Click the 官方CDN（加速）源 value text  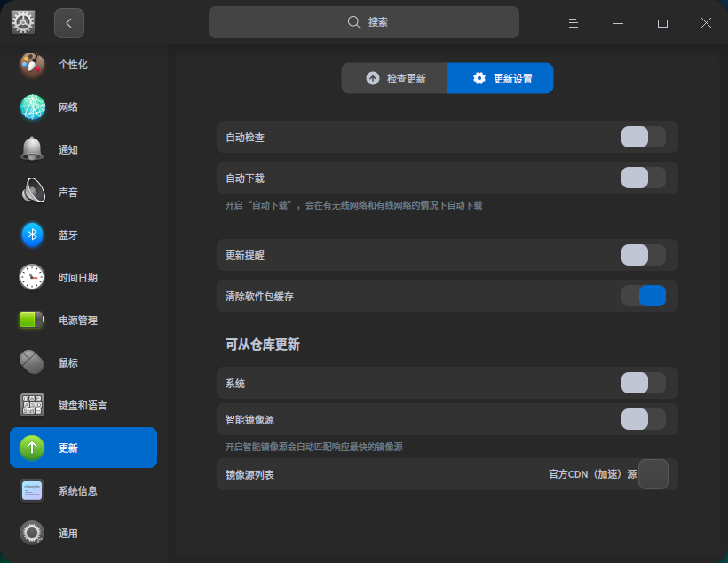pos(592,474)
